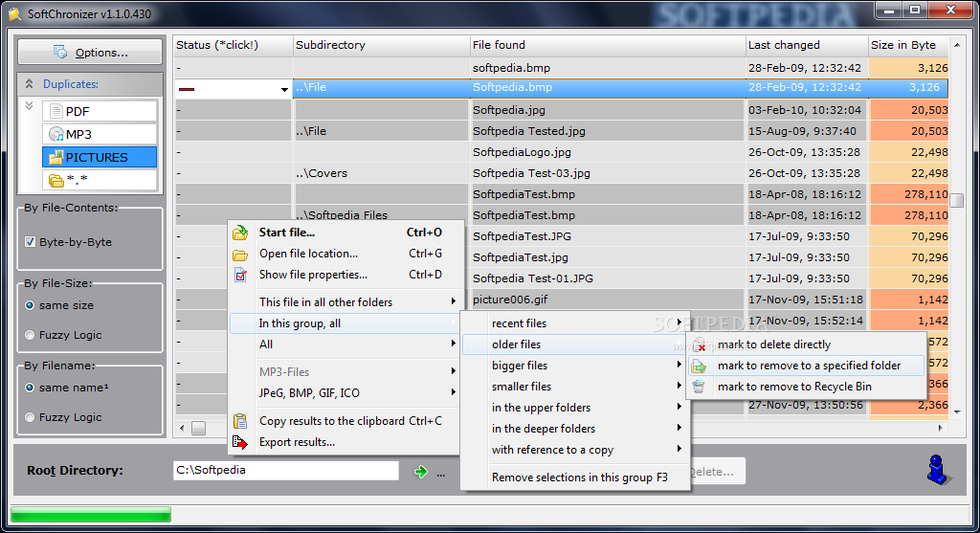The height and width of the screenshot is (533, 980).
Task: Sort by File found column header
Action: tap(608, 45)
